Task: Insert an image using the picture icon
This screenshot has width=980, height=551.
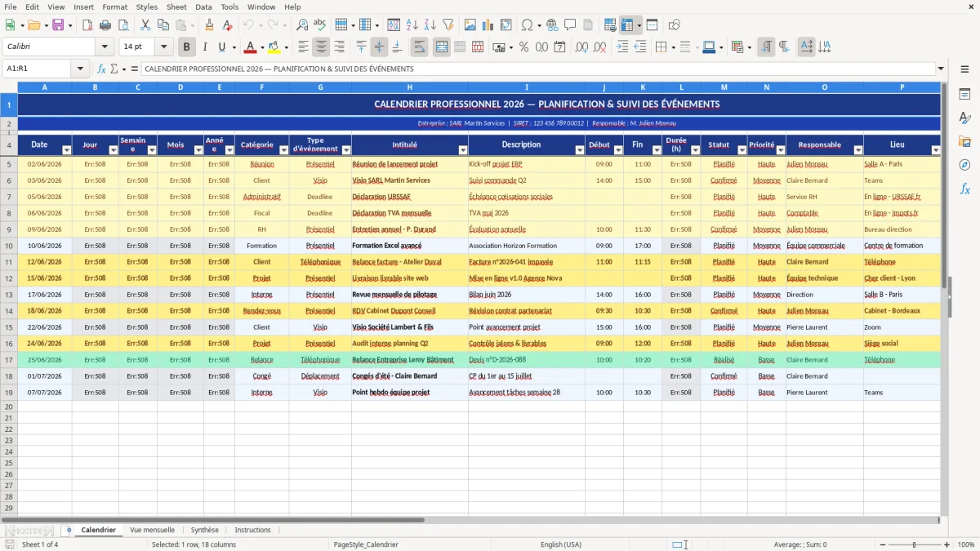Action: click(x=471, y=25)
